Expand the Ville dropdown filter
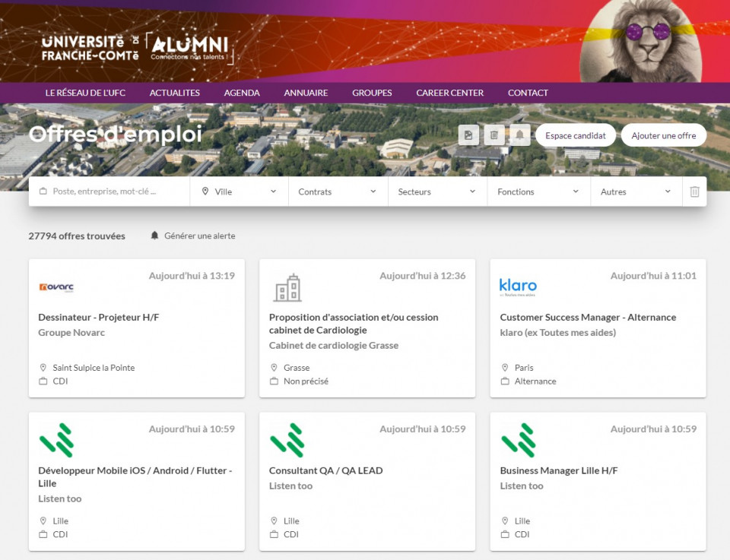 [x=239, y=191]
